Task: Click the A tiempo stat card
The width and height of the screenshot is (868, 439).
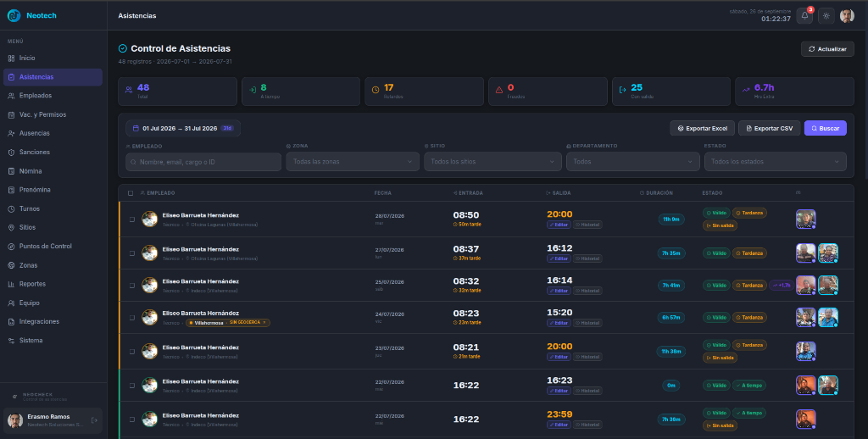Action: 301,92
